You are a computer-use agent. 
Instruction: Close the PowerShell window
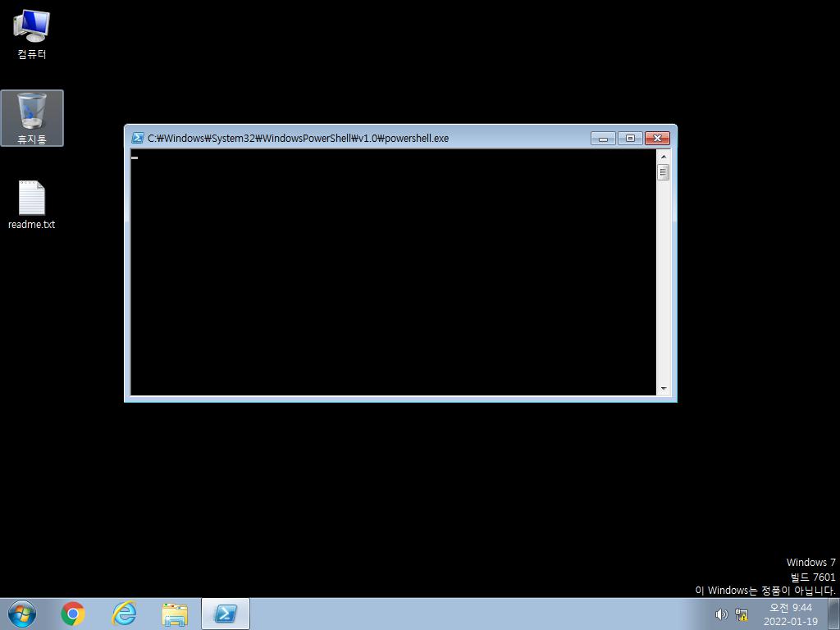tap(657, 138)
